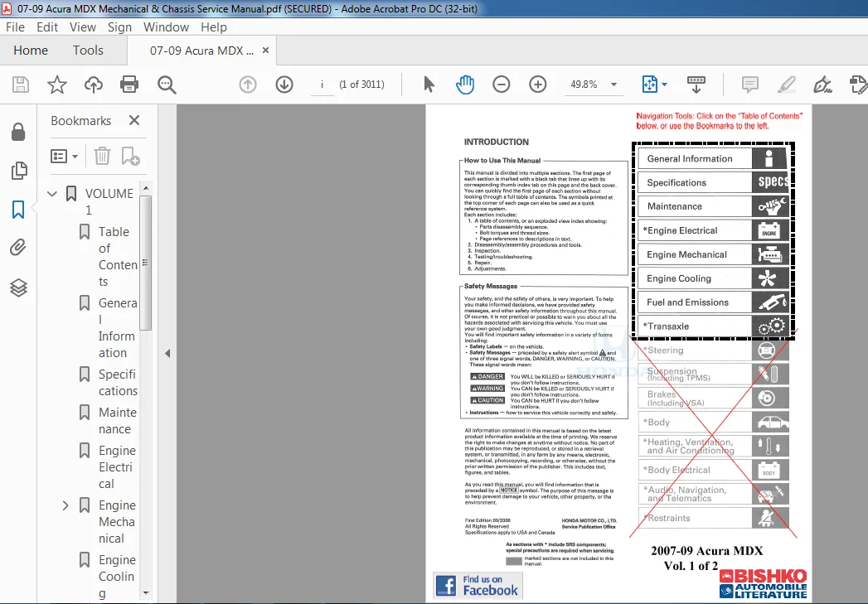Viewport: 868px width, 604px height.
Task: Click Engine Mechanical section link on page
Action: 714,254
